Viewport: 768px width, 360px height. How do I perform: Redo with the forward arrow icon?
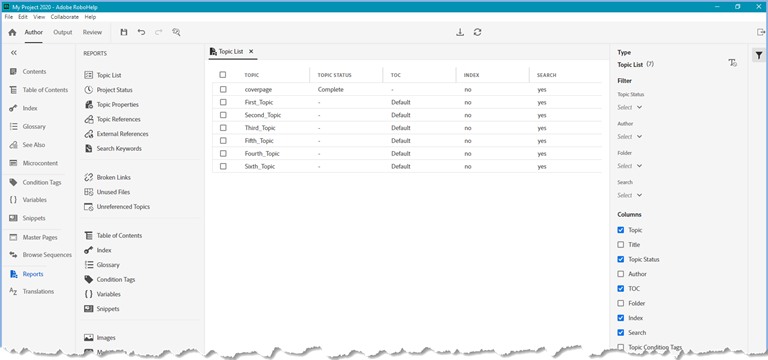(158, 32)
